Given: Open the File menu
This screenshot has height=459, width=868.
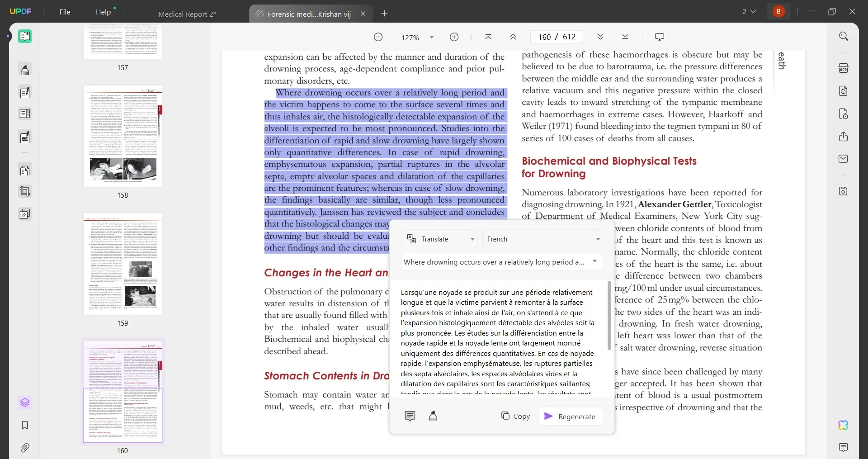Looking at the screenshot, I should coord(65,12).
